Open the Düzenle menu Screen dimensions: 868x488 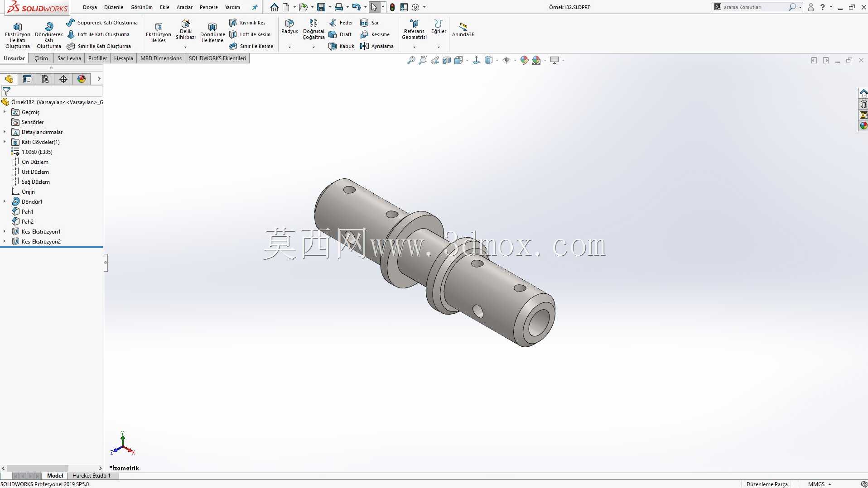point(114,7)
